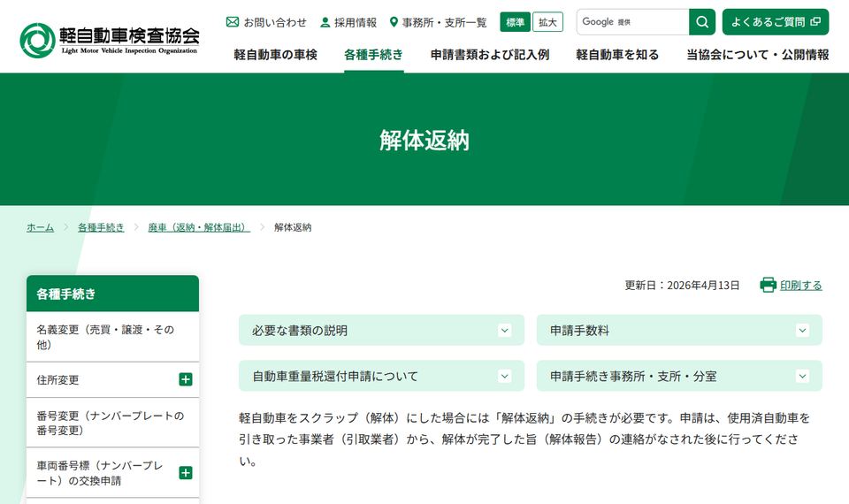Open 必要な書類の説明 section
The width and height of the screenshot is (849, 504).
[x=381, y=330]
